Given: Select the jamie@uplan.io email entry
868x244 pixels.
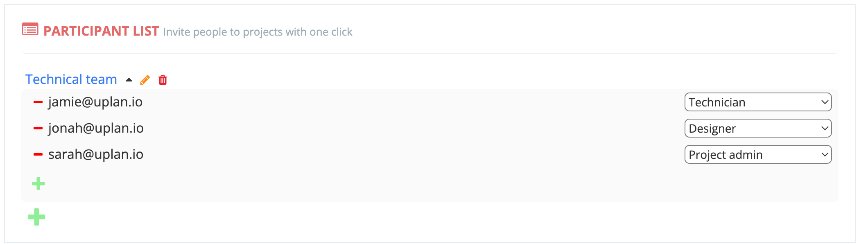Looking at the screenshot, I should (95, 102).
